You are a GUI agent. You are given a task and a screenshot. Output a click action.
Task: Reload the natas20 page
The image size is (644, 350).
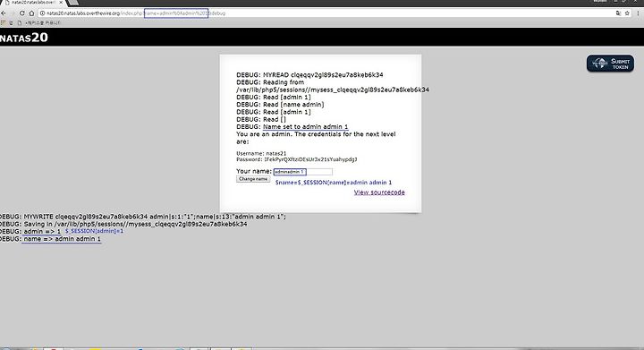pyautogui.click(x=22, y=13)
